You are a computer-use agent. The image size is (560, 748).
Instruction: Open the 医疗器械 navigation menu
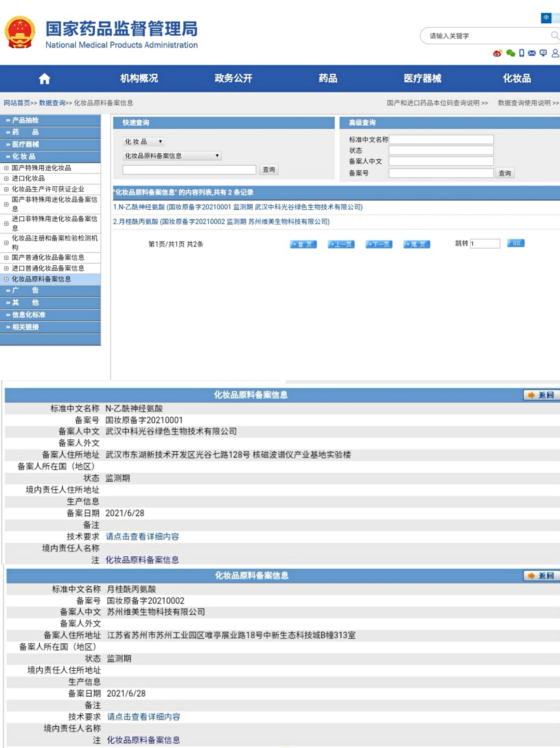pyautogui.click(x=422, y=78)
